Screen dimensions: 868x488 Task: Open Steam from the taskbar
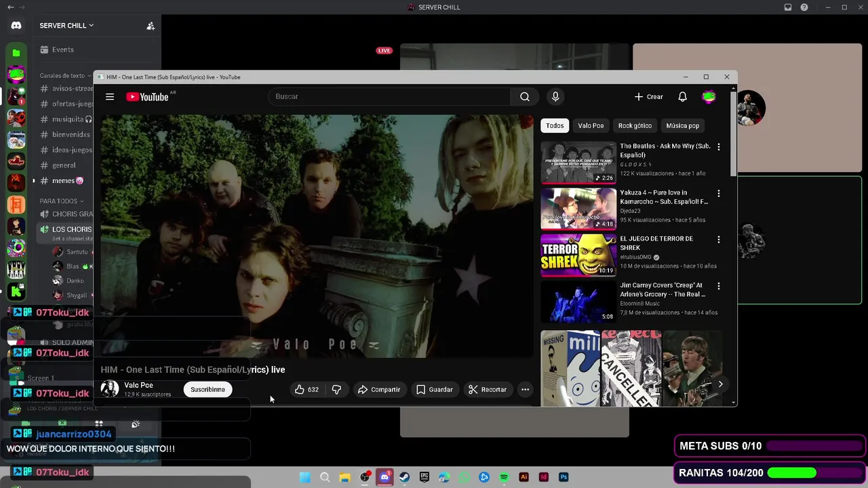pyautogui.click(x=405, y=477)
